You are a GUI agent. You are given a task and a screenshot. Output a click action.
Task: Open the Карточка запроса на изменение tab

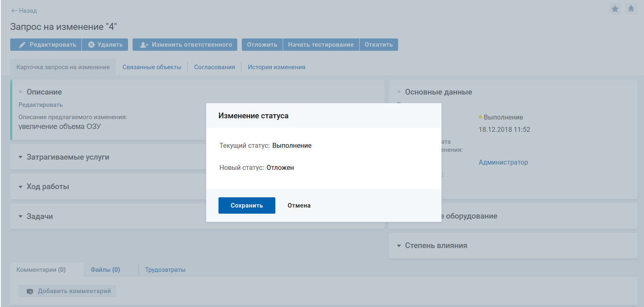point(63,67)
